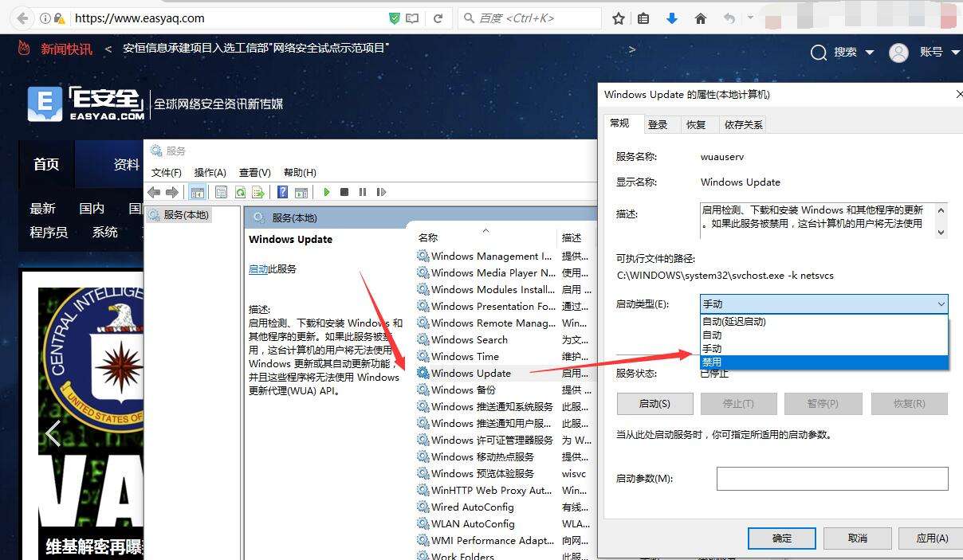The width and height of the screenshot is (963, 560).
Task: Click the browser bookmark star icon
Action: point(619,18)
